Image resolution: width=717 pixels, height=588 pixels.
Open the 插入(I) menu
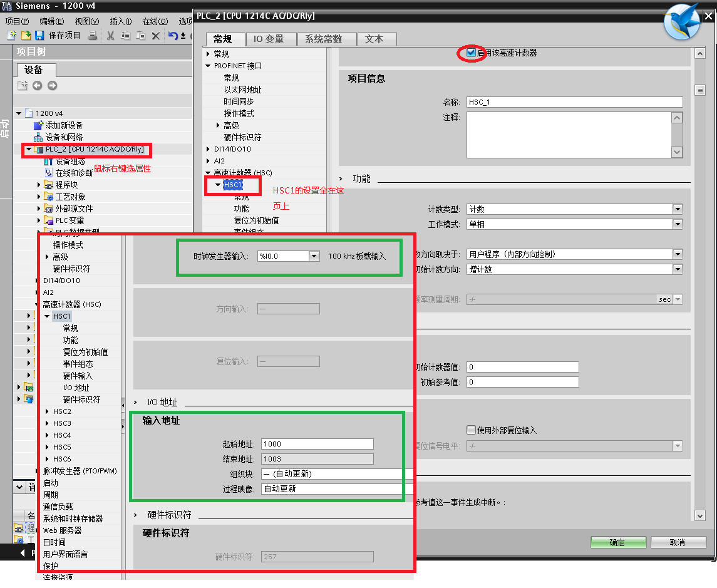click(120, 21)
